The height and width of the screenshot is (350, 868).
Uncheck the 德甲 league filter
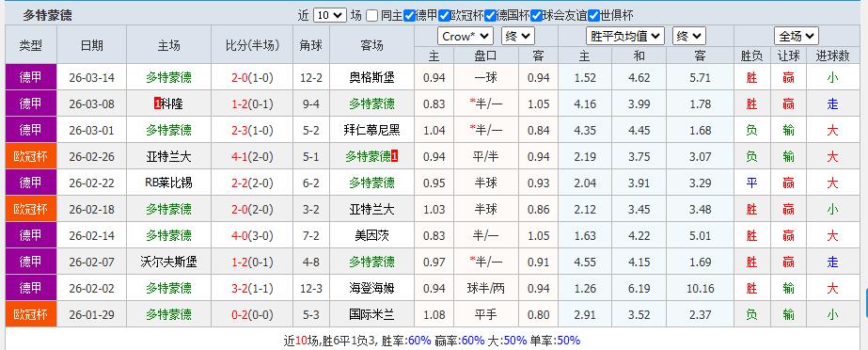point(409,15)
